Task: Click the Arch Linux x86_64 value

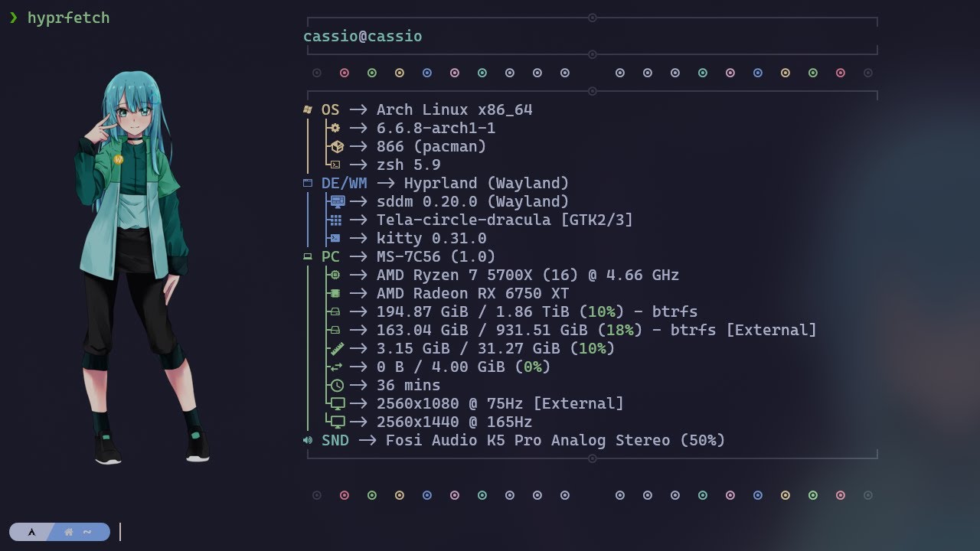Action: pyautogui.click(x=455, y=109)
